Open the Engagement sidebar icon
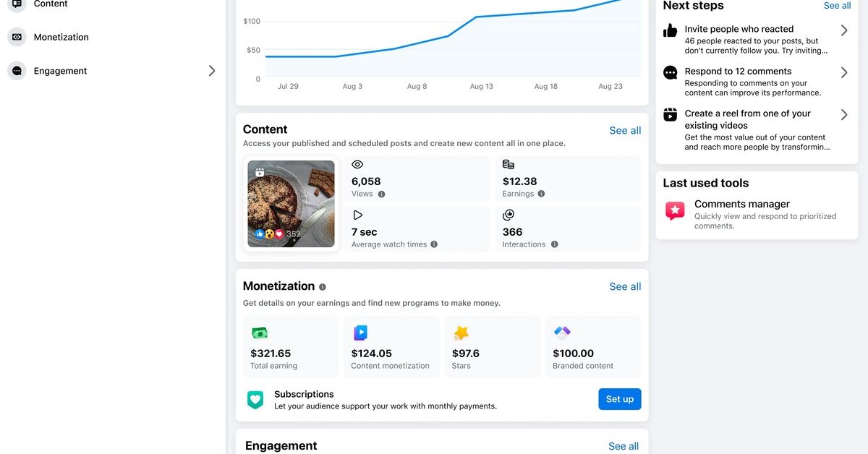The width and height of the screenshot is (868, 454). point(16,70)
